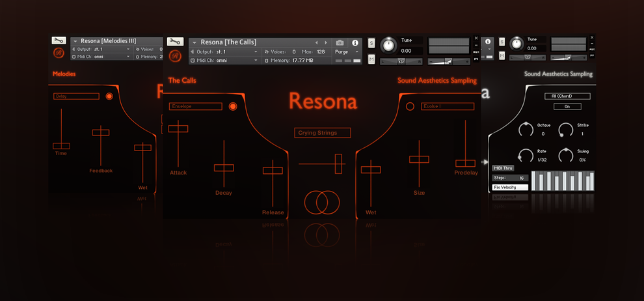Click the Feedback slider handle in Melodies
Image resolution: width=644 pixels, height=301 pixels.
pyautogui.click(x=101, y=132)
